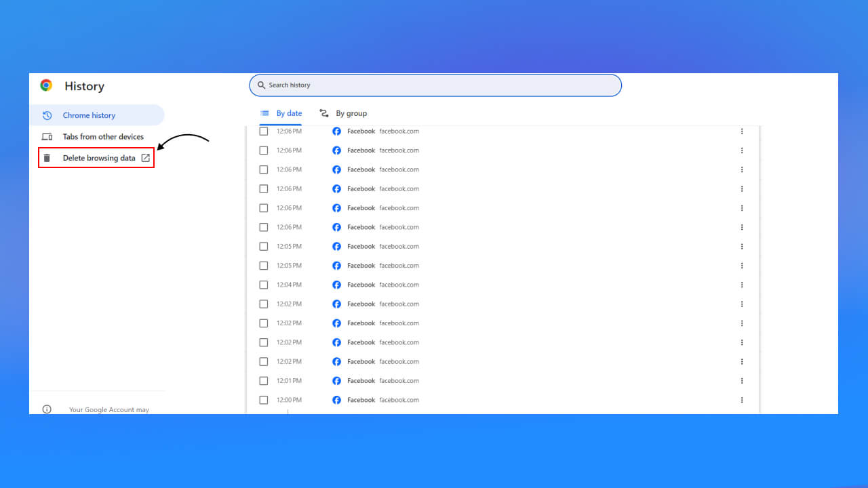Screen dimensions: 868x488
Task: Open the Facebook title link visited at 12:04 PM
Action: pos(361,285)
